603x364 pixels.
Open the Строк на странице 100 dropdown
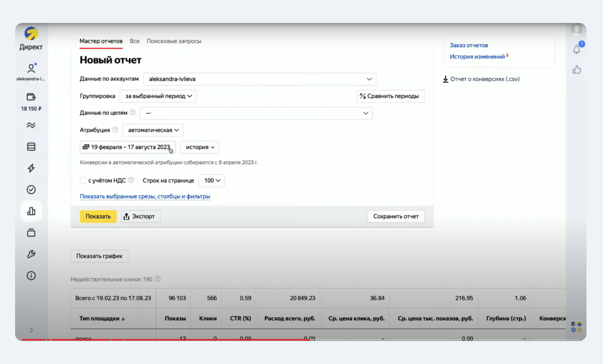point(212,181)
